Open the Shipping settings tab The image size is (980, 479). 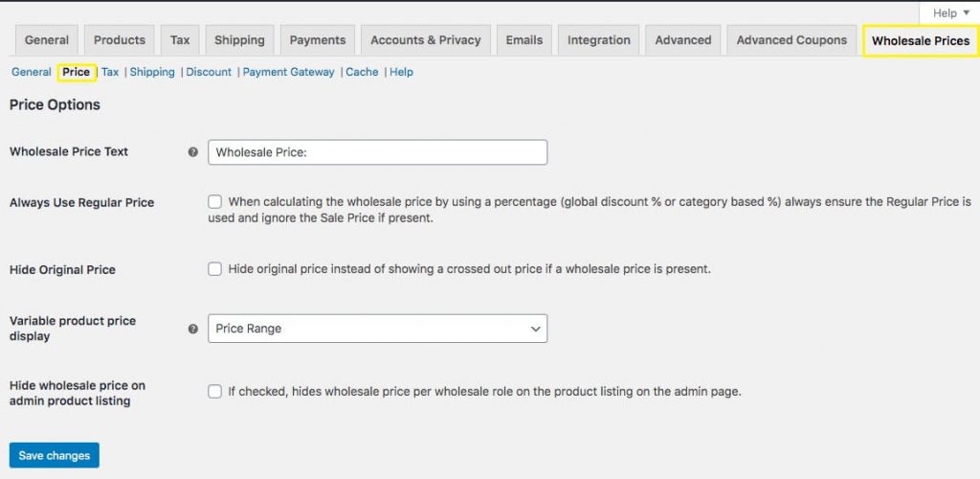tap(239, 40)
